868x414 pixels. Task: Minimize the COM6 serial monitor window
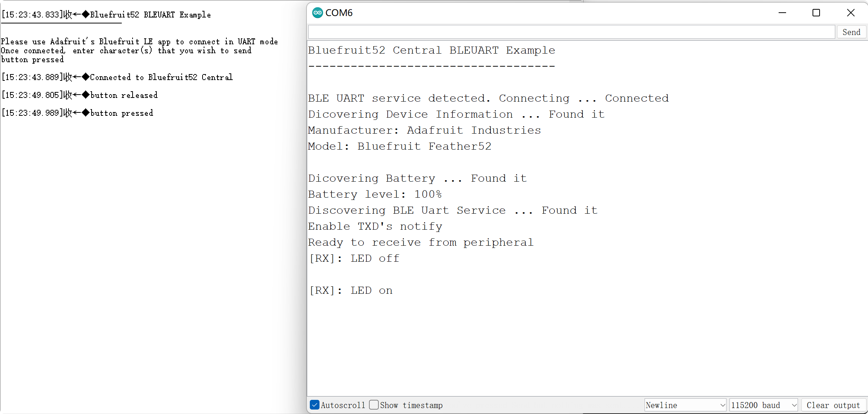coord(782,13)
